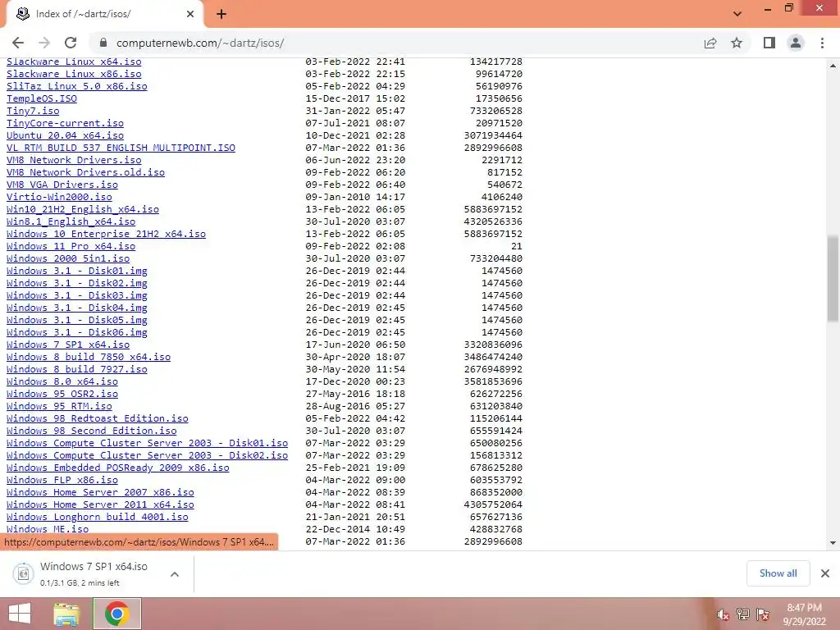Toggle the browser side panel
The height and width of the screenshot is (630, 840).
coord(769,43)
